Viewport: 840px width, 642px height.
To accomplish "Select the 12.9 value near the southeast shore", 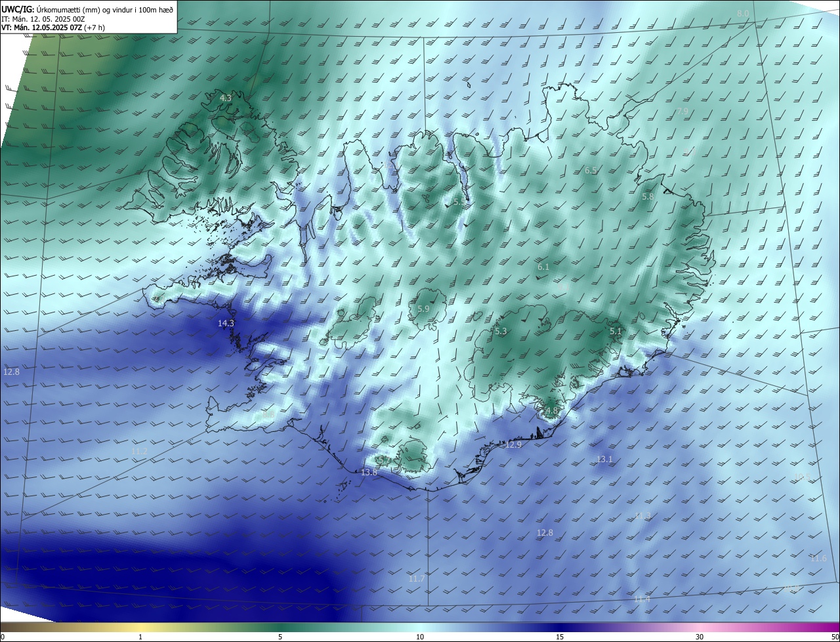I will coord(513,445).
